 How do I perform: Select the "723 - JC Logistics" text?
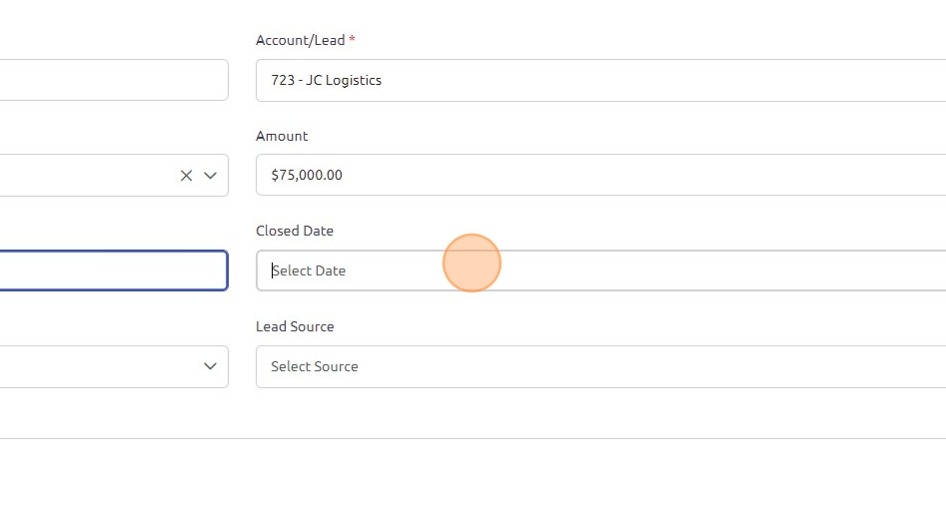326,80
